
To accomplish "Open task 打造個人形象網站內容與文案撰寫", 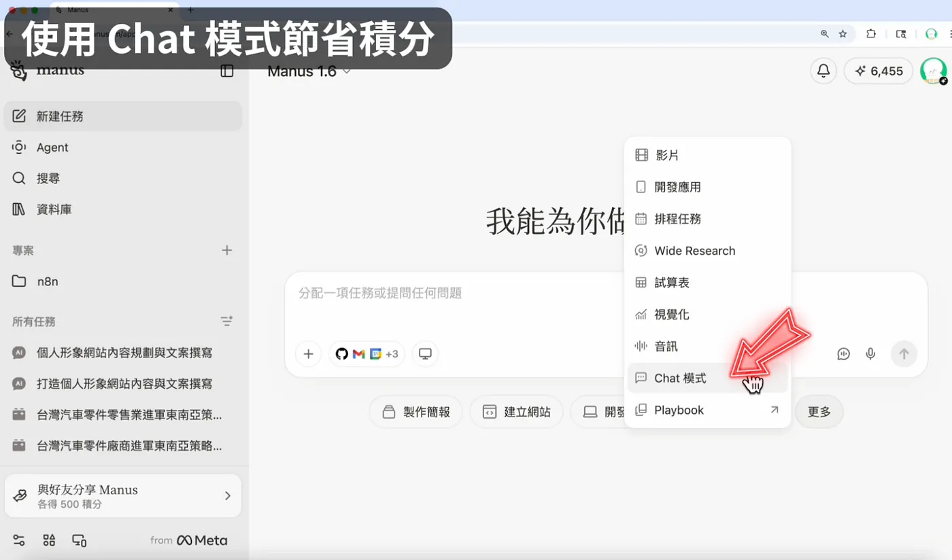I will pyautogui.click(x=123, y=384).
